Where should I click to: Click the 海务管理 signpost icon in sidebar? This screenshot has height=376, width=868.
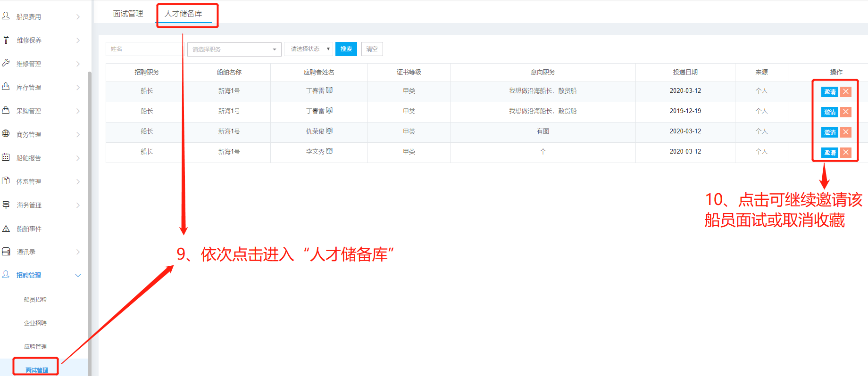(6, 204)
